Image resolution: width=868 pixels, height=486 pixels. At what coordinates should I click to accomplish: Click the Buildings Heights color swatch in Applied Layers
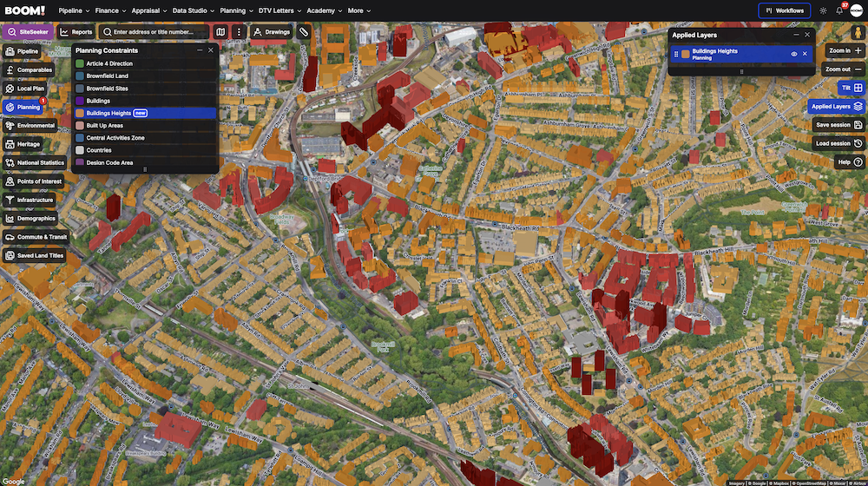686,55
